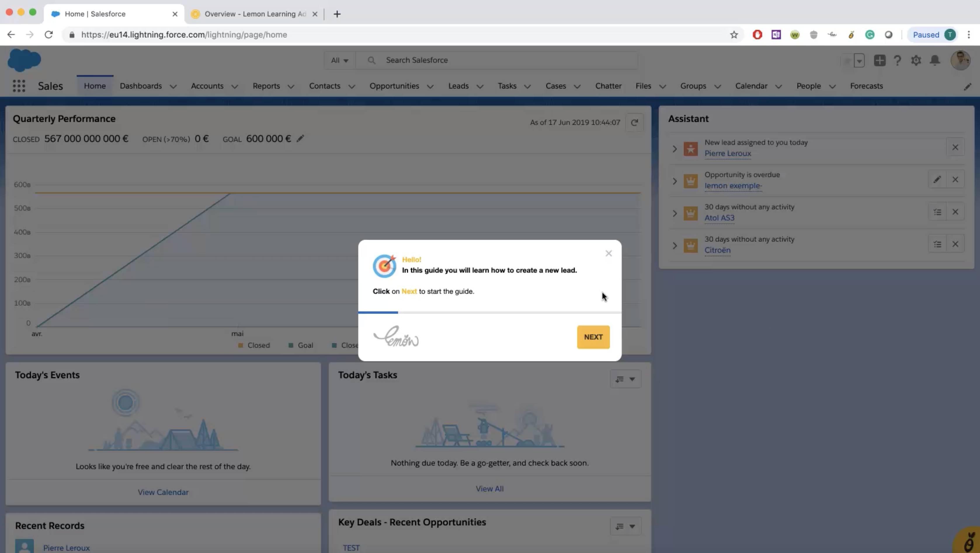The width and height of the screenshot is (980, 553).
Task: Click the setup gear icon
Action: [x=916, y=60]
